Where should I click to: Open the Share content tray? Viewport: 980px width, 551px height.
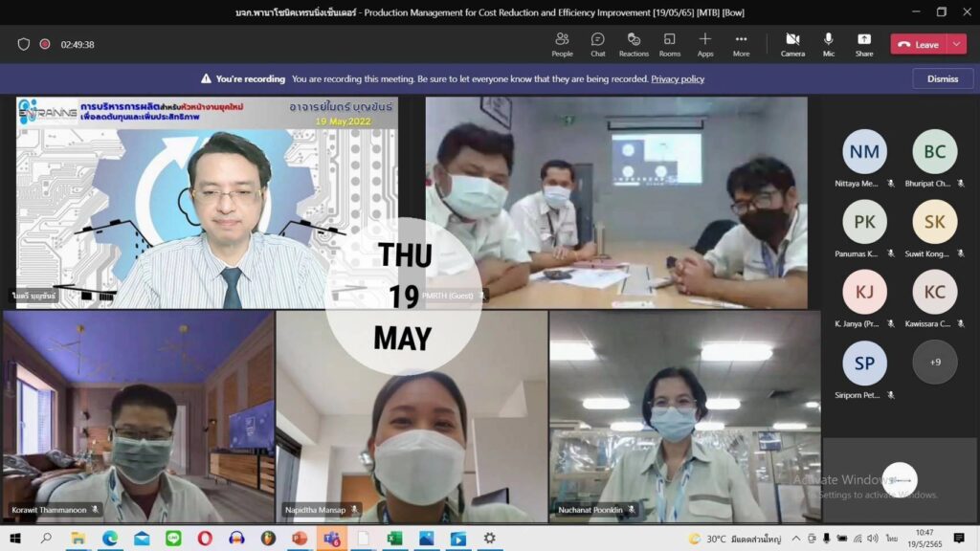pyautogui.click(x=864, y=44)
